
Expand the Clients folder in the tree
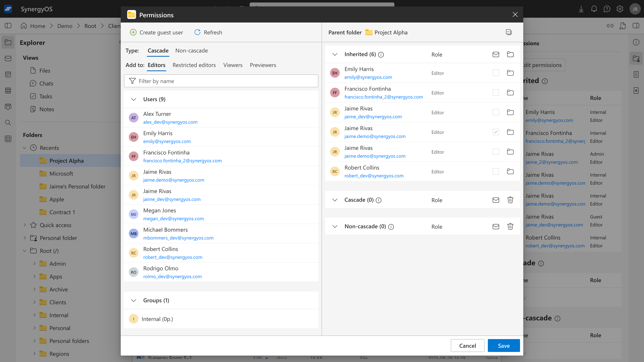pos(34,302)
